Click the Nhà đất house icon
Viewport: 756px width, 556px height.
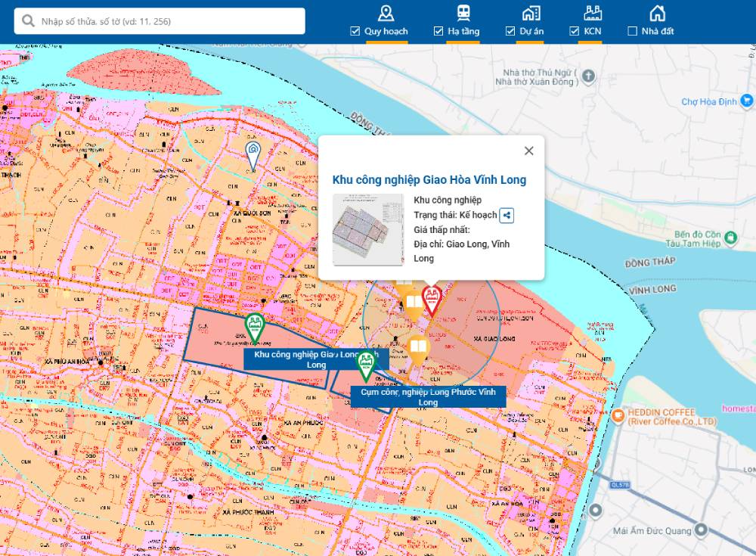(657, 13)
